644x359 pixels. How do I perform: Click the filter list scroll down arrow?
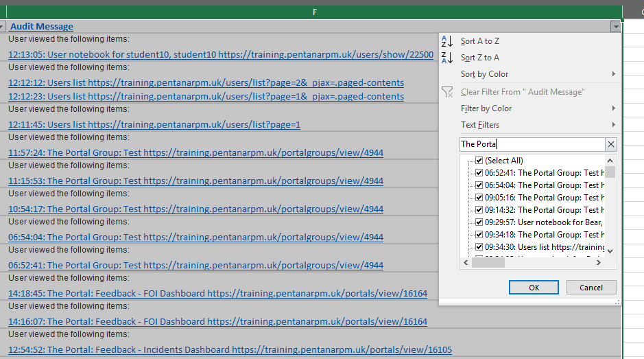(610, 251)
